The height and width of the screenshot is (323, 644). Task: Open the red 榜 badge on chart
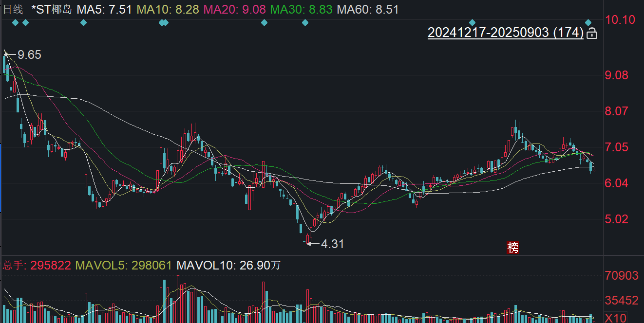click(513, 247)
